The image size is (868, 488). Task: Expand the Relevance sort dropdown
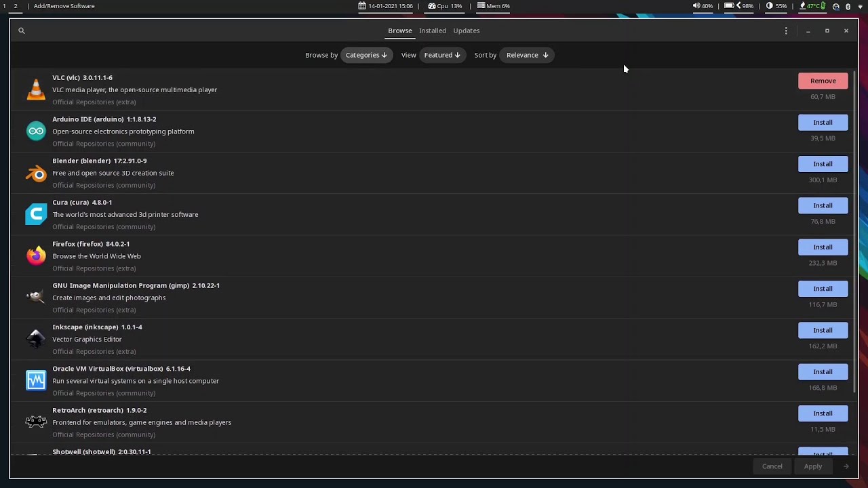point(527,55)
